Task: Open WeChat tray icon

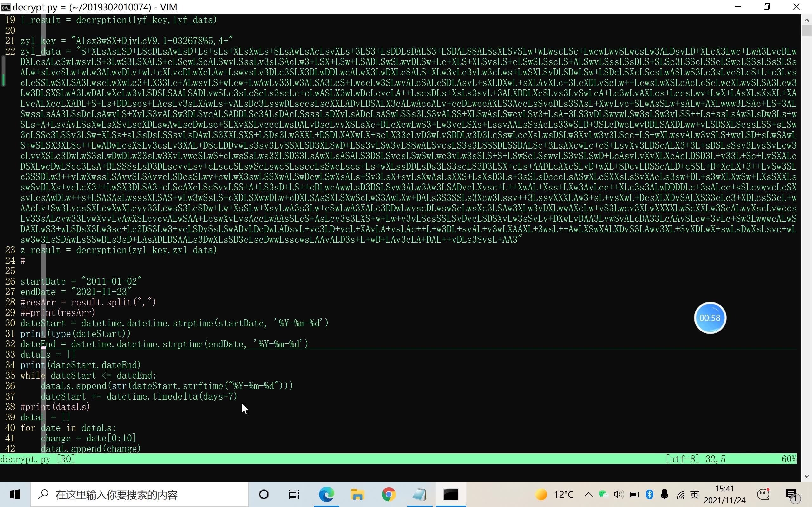Action: tap(603, 494)
